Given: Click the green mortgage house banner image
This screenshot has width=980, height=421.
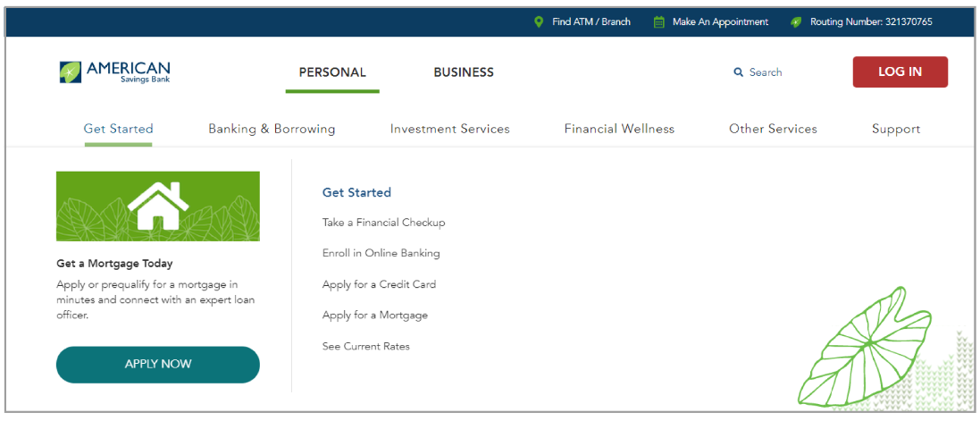Looking at the screenshot, I should (157, 206).
